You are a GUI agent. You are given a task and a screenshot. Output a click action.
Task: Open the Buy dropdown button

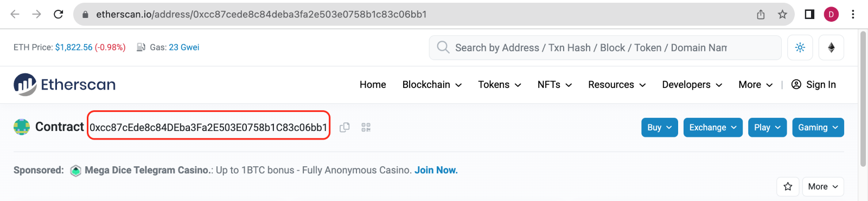[660, 127]
